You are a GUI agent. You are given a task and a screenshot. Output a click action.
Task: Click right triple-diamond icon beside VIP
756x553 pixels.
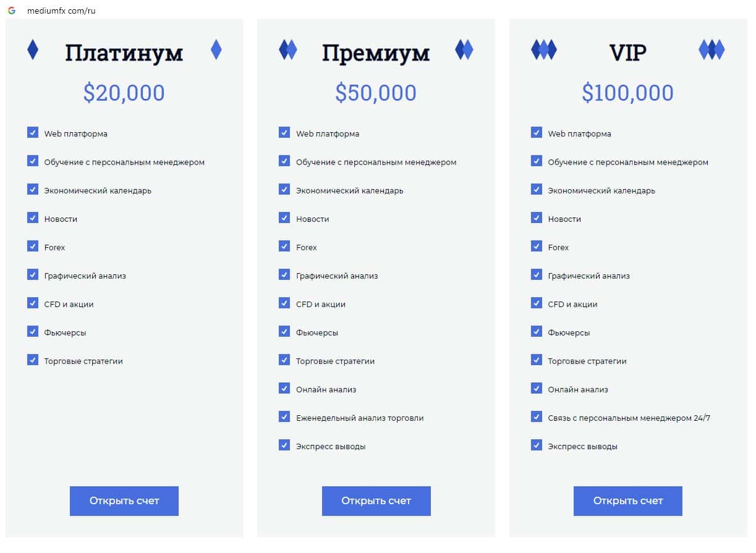pyautogui.click(x=711, y=49)
